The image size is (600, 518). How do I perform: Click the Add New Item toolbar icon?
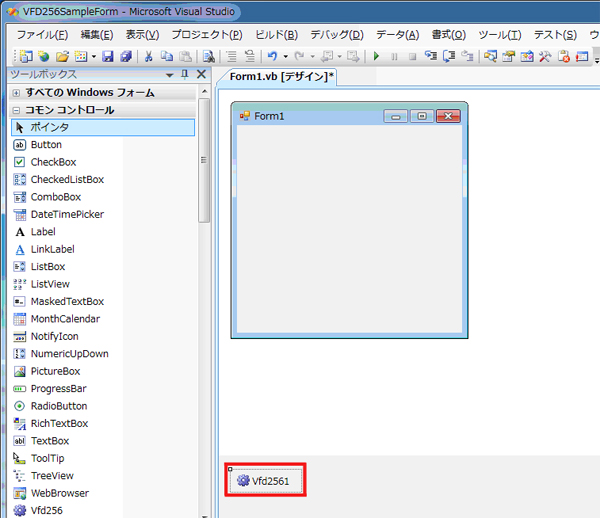pyautogui.click(x=81, y=57)
